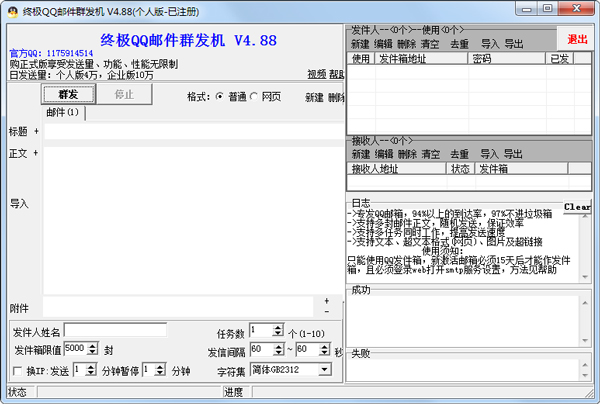Screen dimensions: 600x404
Task: Open the 字符集 简体GB2312 dropdown
Action: [x=324, y=370]
